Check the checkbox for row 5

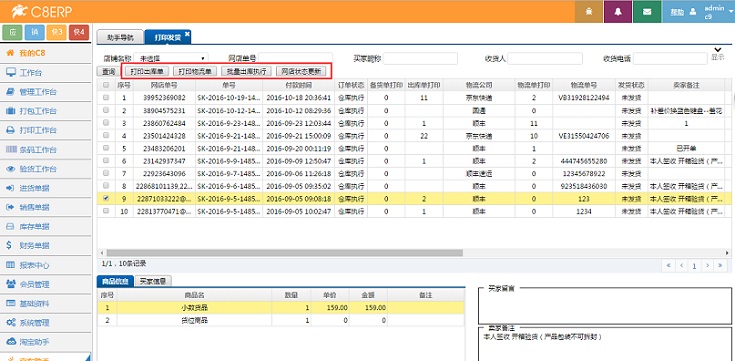(x=106, y=148)
